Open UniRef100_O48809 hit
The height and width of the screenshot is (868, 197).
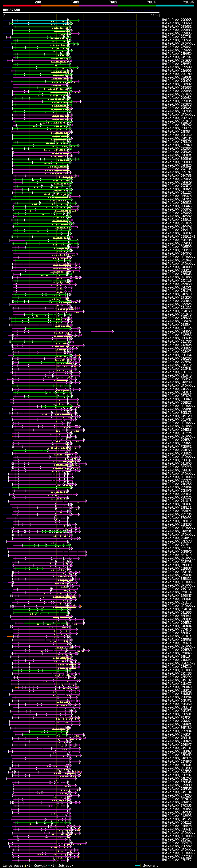click(x=177, y=267)
